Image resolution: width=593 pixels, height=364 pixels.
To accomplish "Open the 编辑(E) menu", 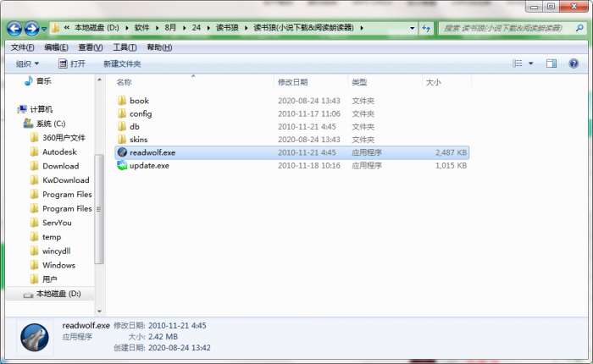I will (x=56, y=47).
